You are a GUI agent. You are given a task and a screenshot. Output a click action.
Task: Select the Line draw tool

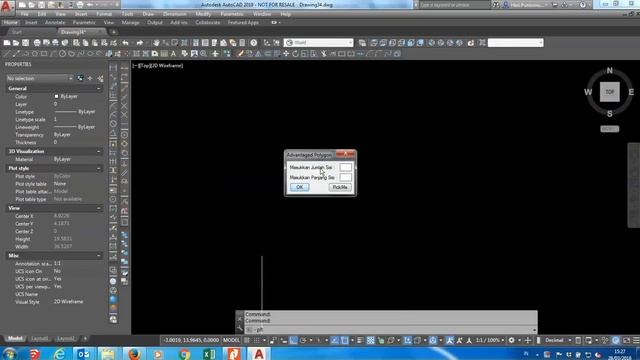tap(7, 53)
